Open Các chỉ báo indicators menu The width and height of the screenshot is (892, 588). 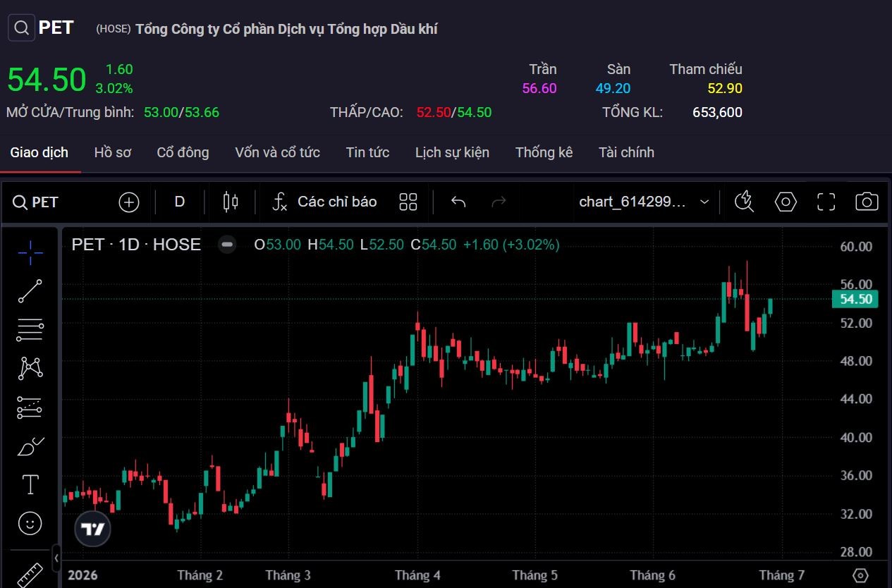[x=325, y=202]
